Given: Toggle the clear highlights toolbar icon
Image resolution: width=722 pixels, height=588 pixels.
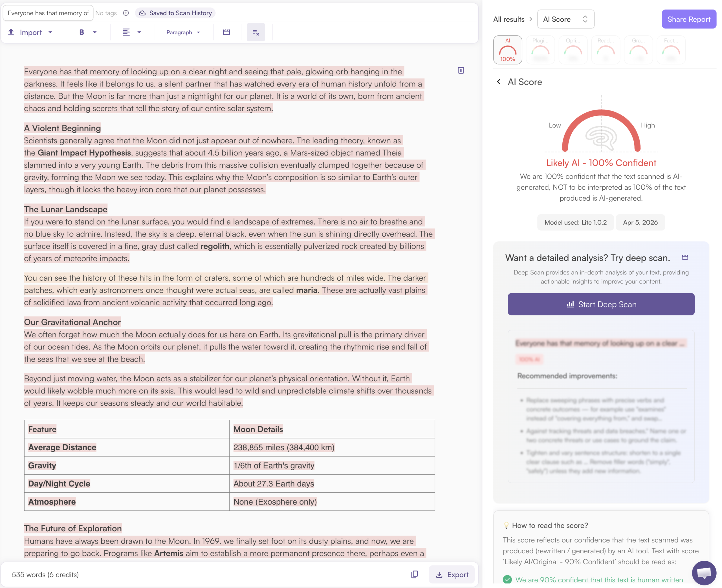Looking at the screenshot, I should 256,32.
